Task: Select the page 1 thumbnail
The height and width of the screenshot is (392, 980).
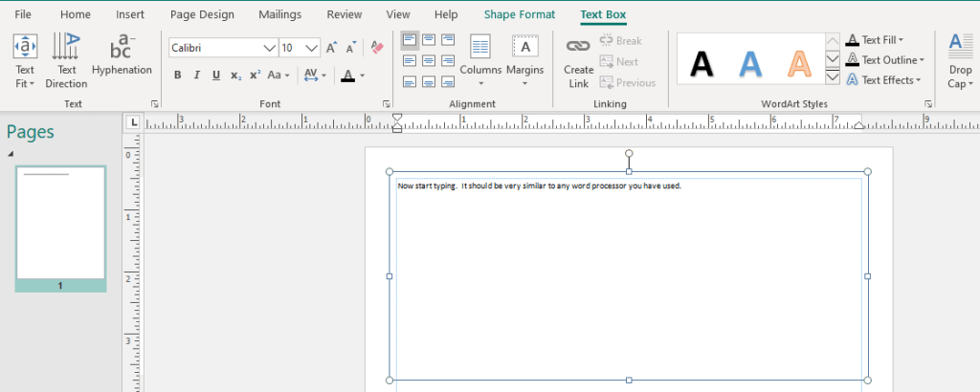Action: pos(60,228)
